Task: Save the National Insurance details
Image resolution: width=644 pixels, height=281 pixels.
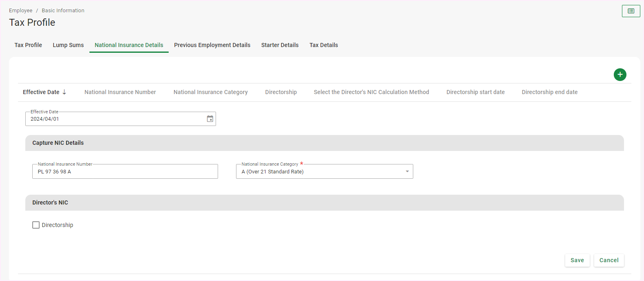Action: click(x=577, y=260)
